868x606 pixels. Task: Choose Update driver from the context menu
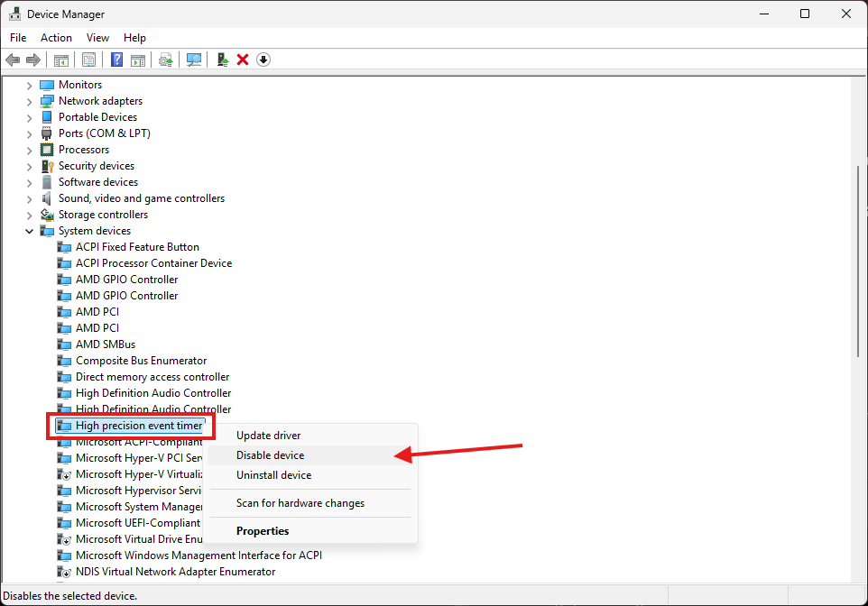coord(310,436)
